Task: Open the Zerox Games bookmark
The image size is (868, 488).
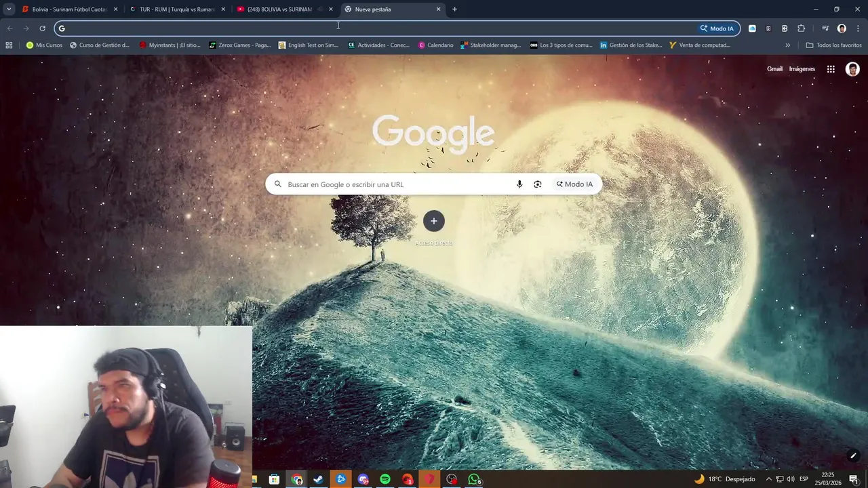Action: (240, 45)
